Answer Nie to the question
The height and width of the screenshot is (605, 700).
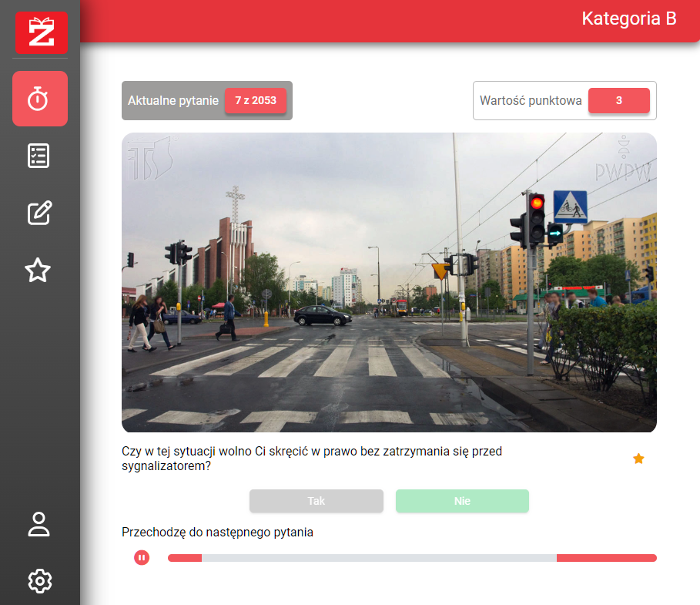[x=462, y=501]
